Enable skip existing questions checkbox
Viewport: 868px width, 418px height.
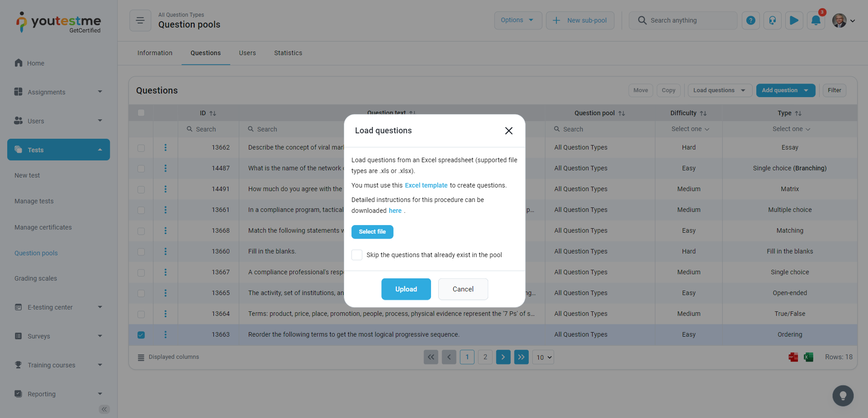click(x=357, y=255)
